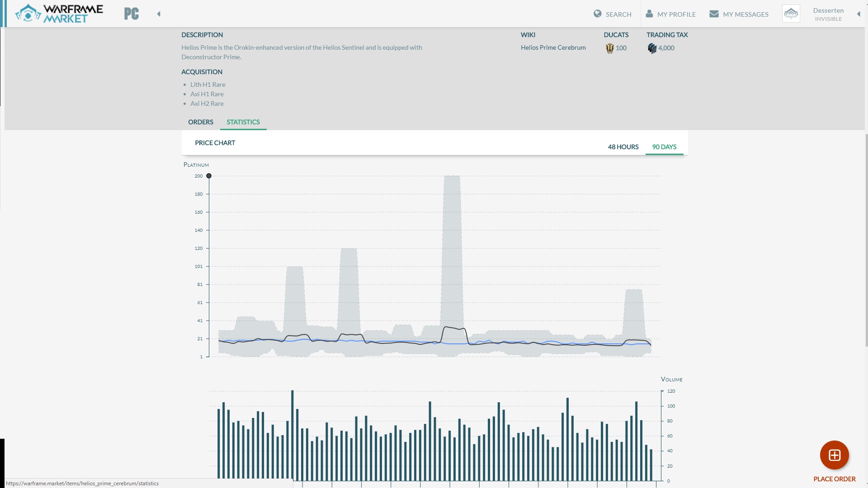
Task: Expand the user menu arrow
Action: (859, 14)
